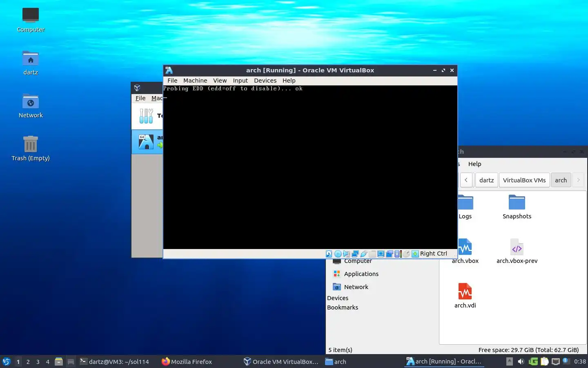Click the keyboard capture green arrow icon
This screenshot has height=368, width=588.
point(415,254)
